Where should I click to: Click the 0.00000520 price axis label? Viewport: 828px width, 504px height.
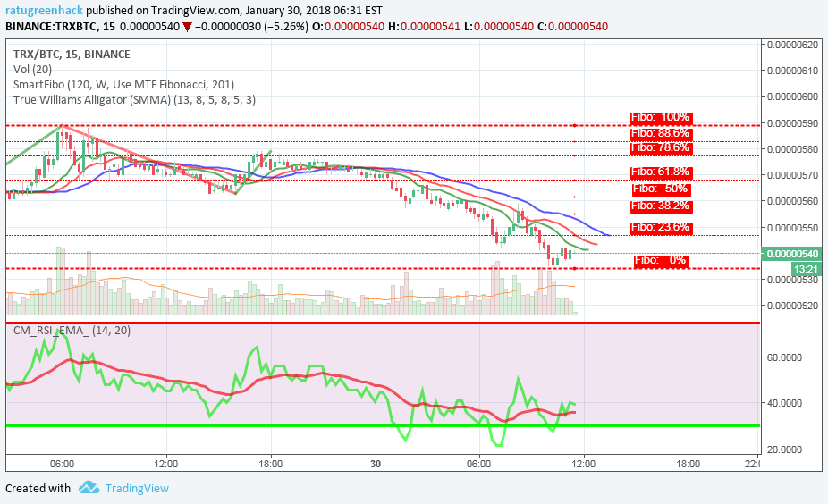click(x=792, y=306)
